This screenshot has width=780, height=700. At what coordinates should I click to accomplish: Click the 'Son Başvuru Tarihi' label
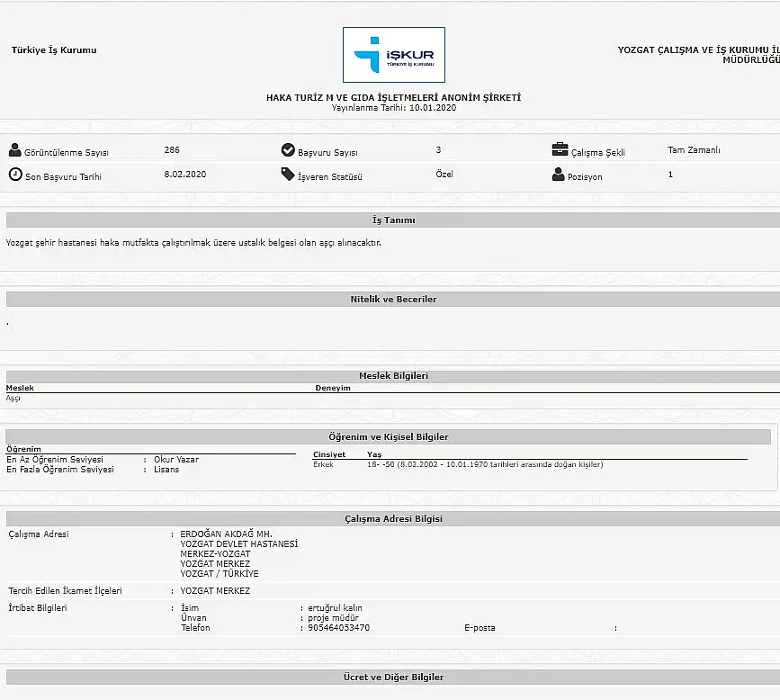(x=63, y=177)
